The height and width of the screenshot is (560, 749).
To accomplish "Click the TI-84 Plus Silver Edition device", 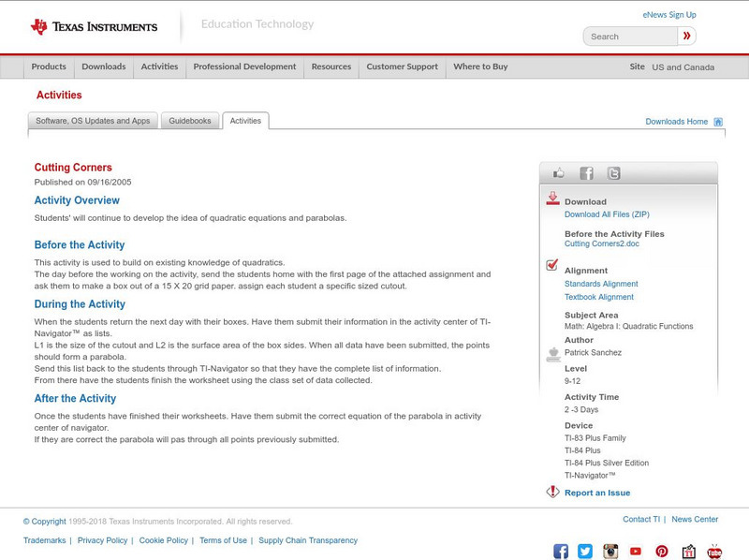I will click(x=607, y=463).
